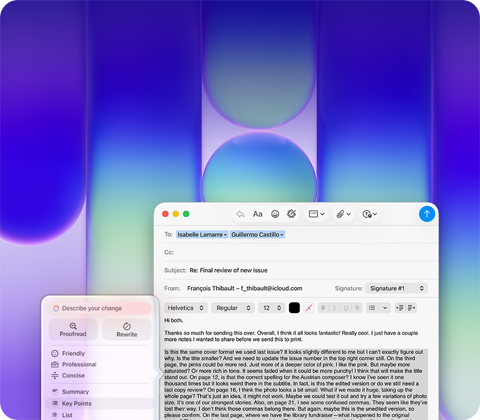Open the Writing Tools icon in toolbar
Viewport: 480px width, 420px height.
292,214
